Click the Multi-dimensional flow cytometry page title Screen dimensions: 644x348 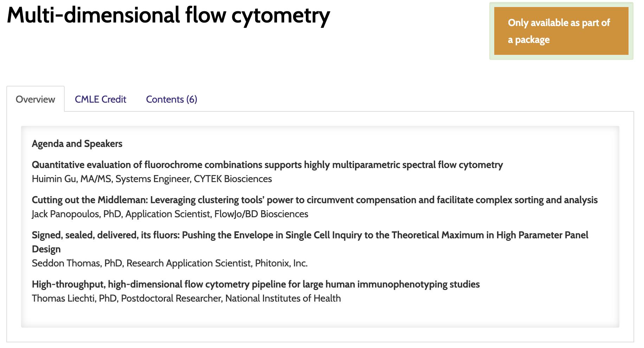point(168,15)
